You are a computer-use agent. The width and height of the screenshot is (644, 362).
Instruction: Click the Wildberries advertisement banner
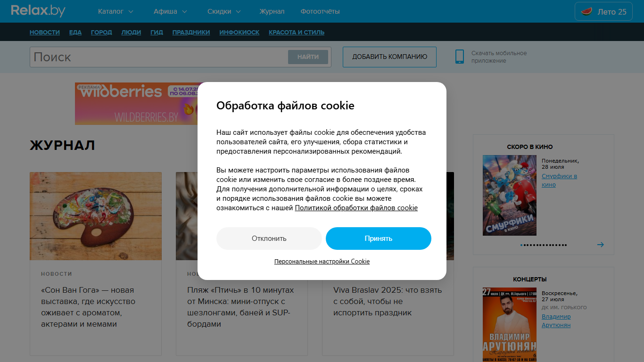coord(136,104)
